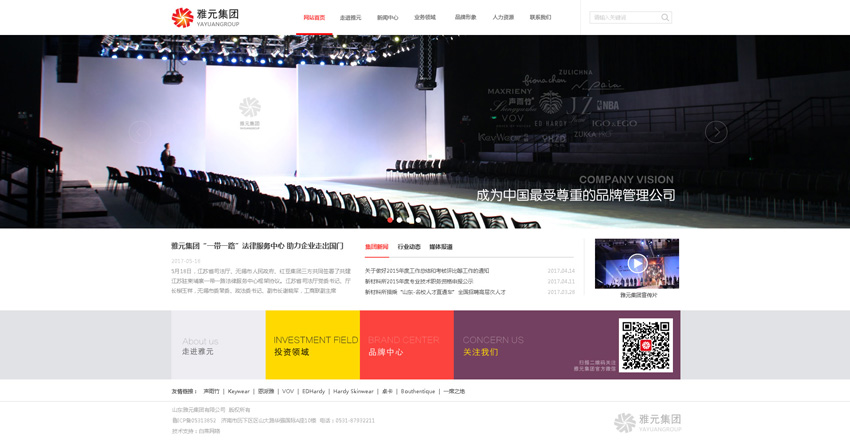Switch to the 媒体报道 news tab

(441, 247)
